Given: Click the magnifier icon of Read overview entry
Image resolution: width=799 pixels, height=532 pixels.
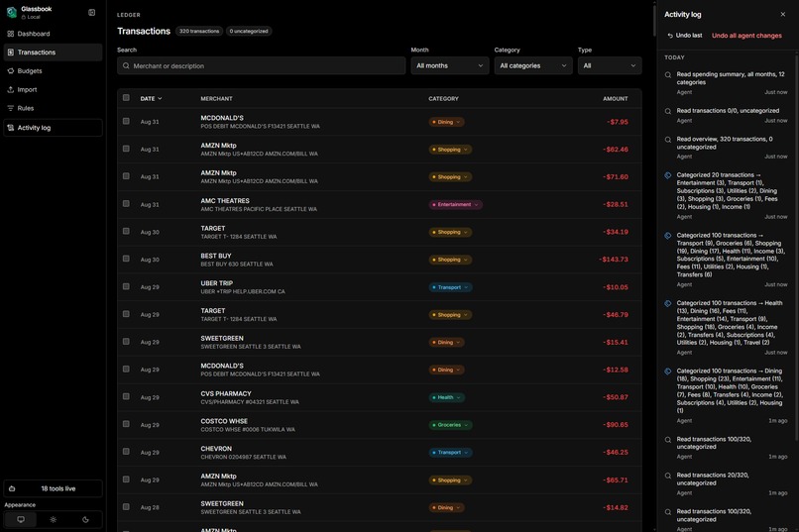Looking at the screenshot, I should coord(668,140).
